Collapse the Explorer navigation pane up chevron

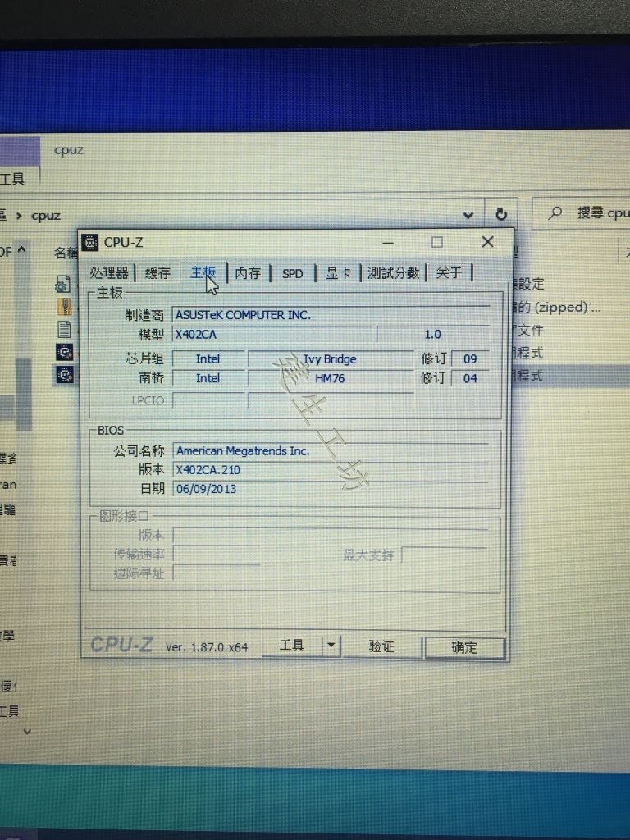point(22,249)
